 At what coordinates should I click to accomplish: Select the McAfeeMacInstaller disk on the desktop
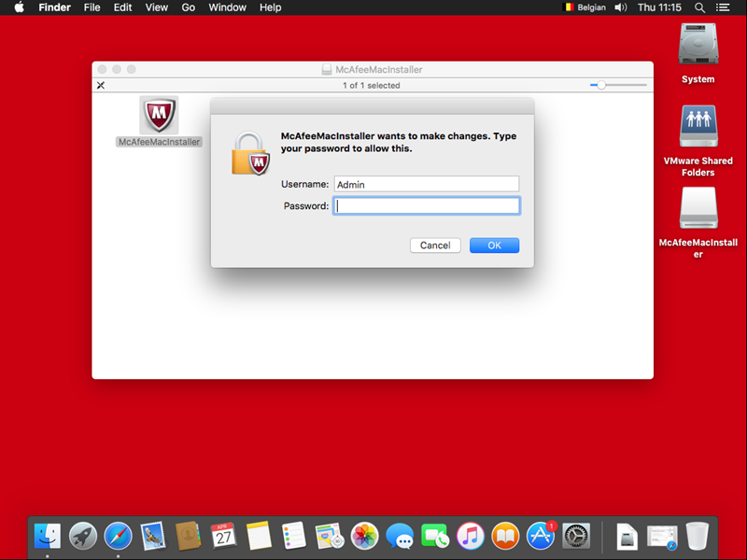[x=698, y=207]
